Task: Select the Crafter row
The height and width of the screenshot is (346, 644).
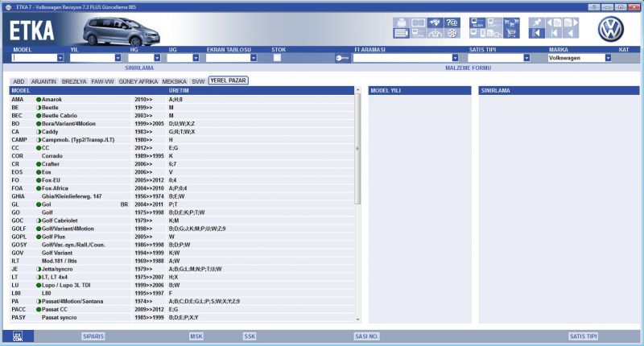Action: click(182, 164)
